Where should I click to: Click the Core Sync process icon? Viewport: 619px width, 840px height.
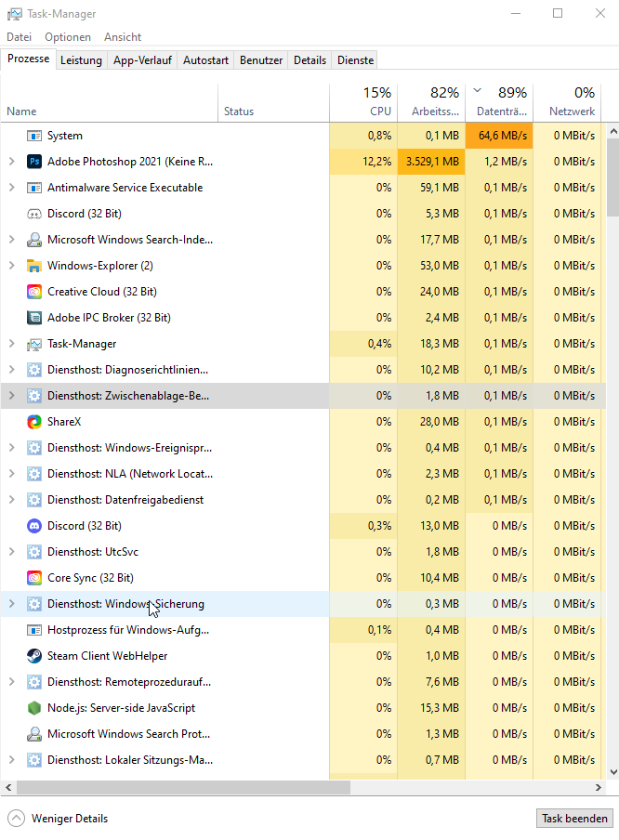[34, 578]
